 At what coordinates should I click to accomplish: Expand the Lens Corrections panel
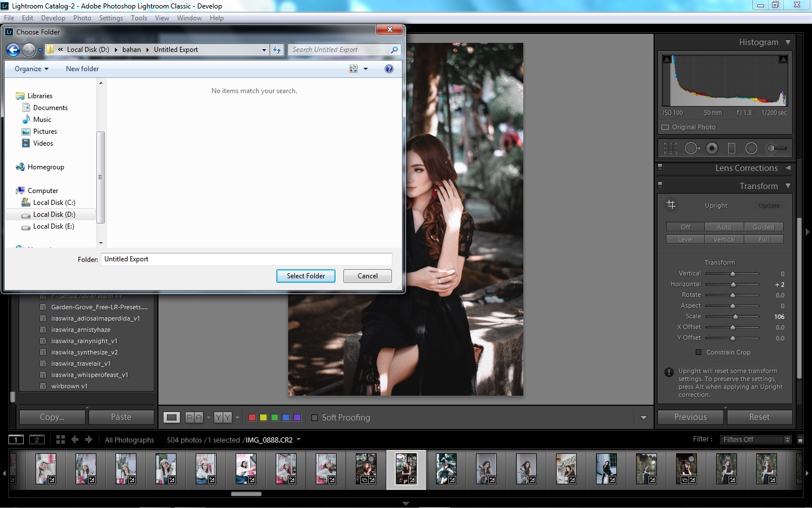pos(788,168)
